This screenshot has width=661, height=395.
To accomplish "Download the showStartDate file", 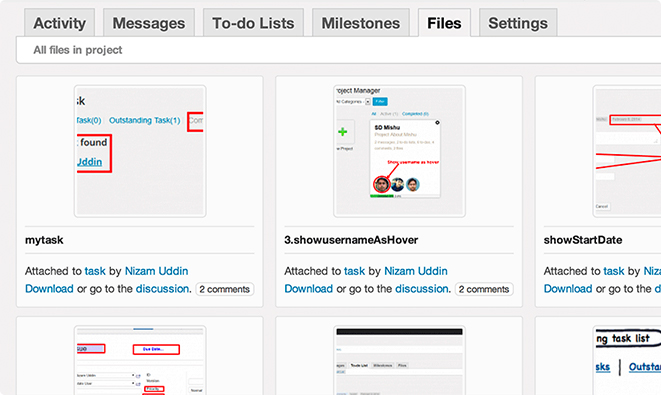I will (568, 289).
